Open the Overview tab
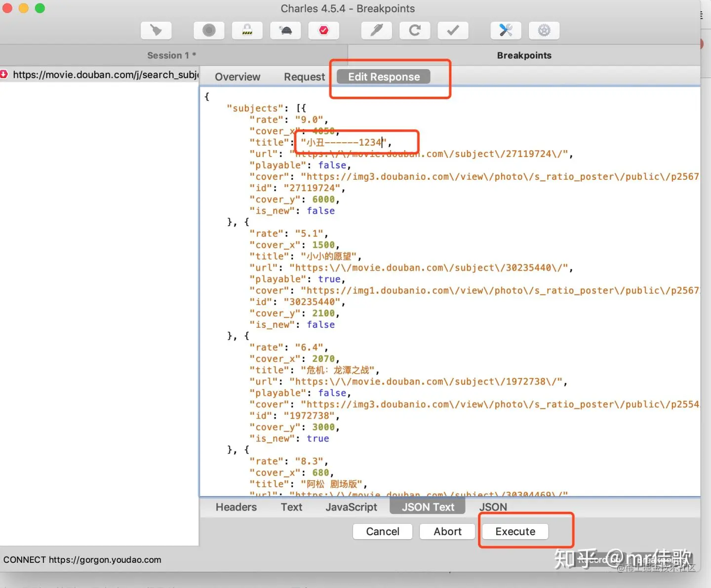This screenshot has width=711, height=588. (x=237, y=77)
